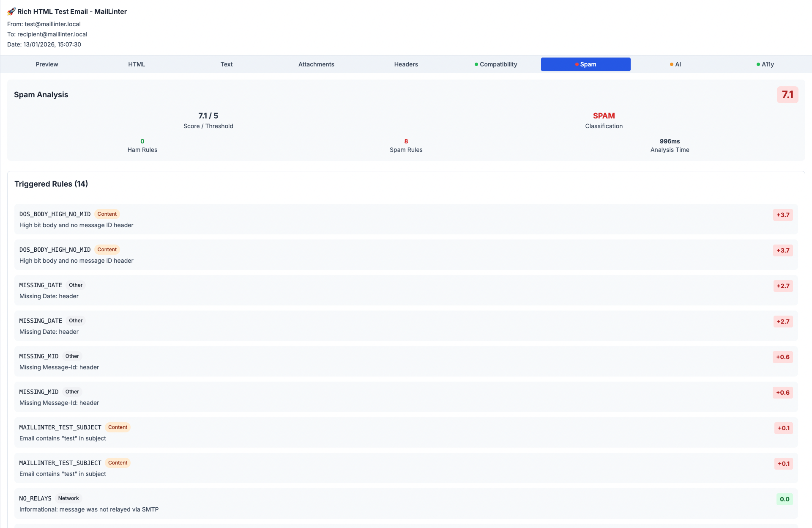Click Other badge beside MISSING_MID rule

click(x=72, y=356)
